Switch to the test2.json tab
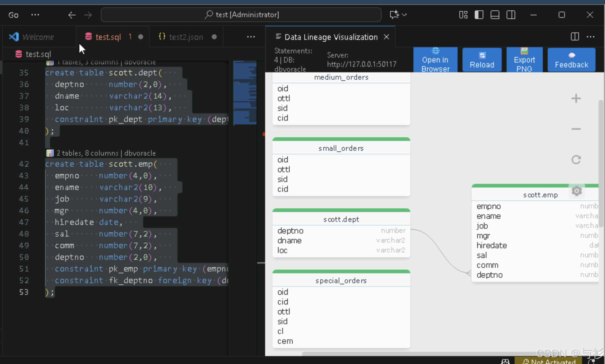 pos(186,37)
